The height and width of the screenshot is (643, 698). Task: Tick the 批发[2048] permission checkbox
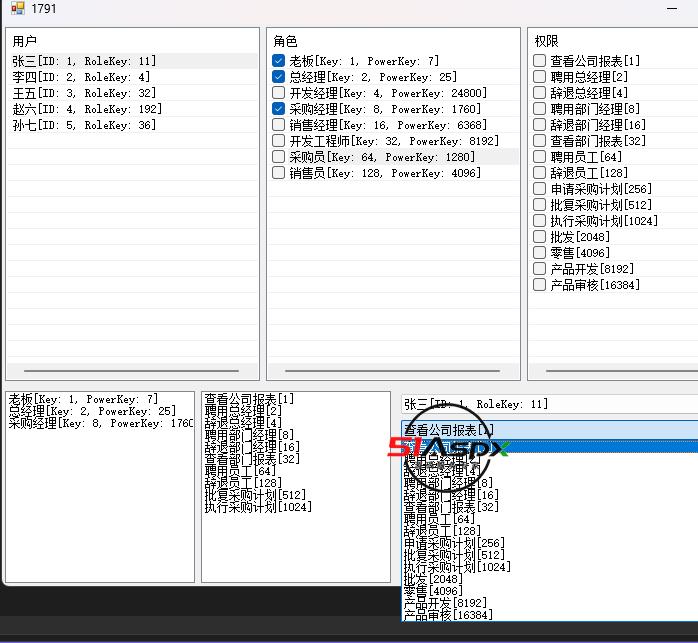pos(540,237)
